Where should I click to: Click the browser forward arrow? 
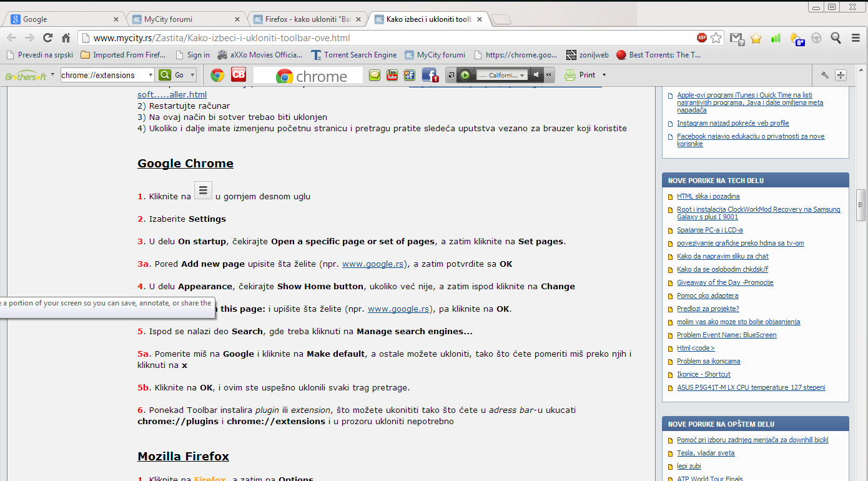pyautogui.click(x=29, y=38)
